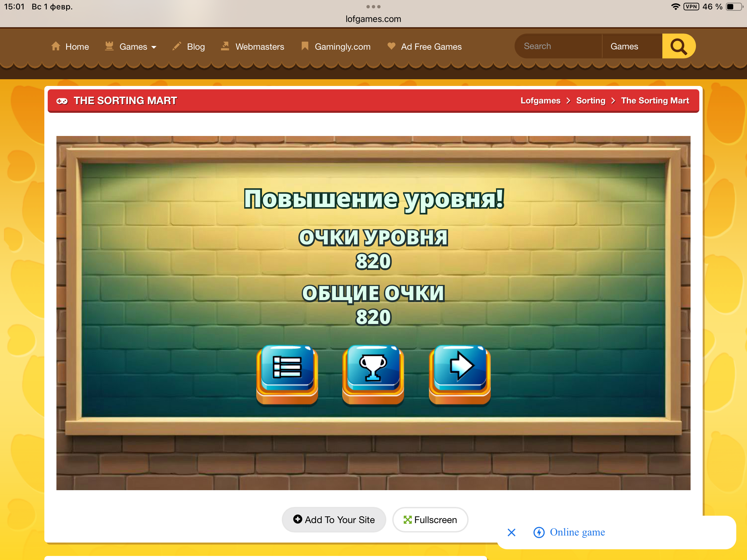The image size is (747, 560).
Task: Click the magnifying glass search button
Action: pyautogui.click(x=678, y=46)
